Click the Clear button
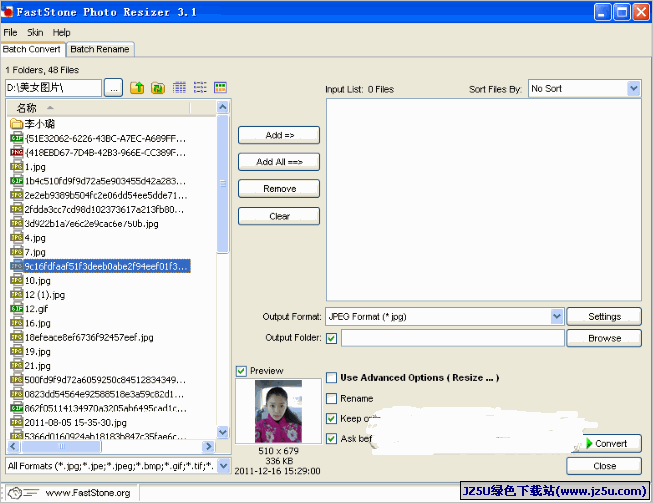 (x=279, y=216)
